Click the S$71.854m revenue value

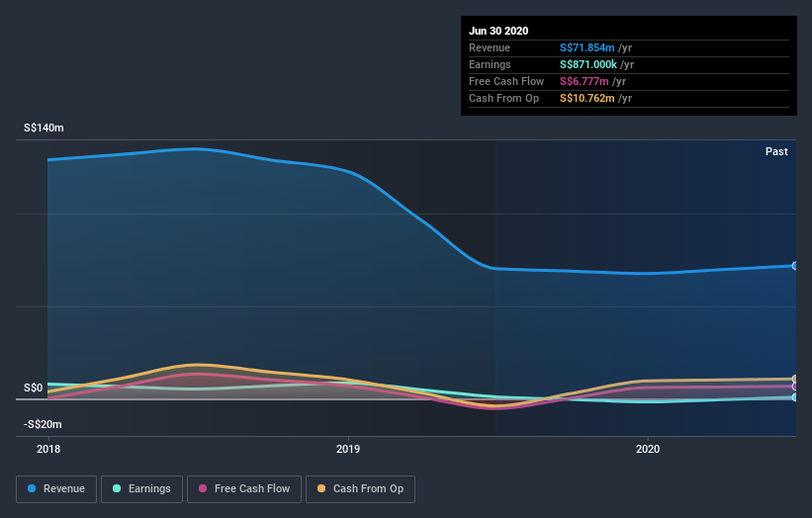(586, 47)
